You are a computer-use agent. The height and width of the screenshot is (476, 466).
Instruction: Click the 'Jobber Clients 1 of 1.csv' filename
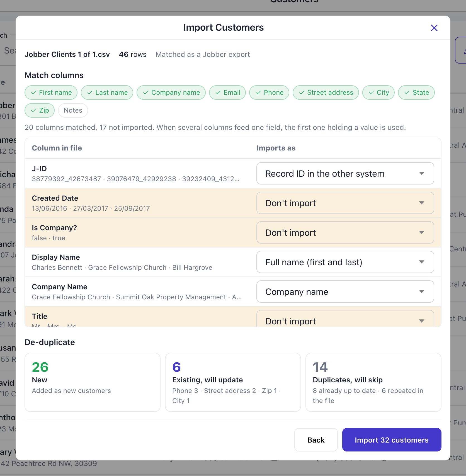coord(67,54)
